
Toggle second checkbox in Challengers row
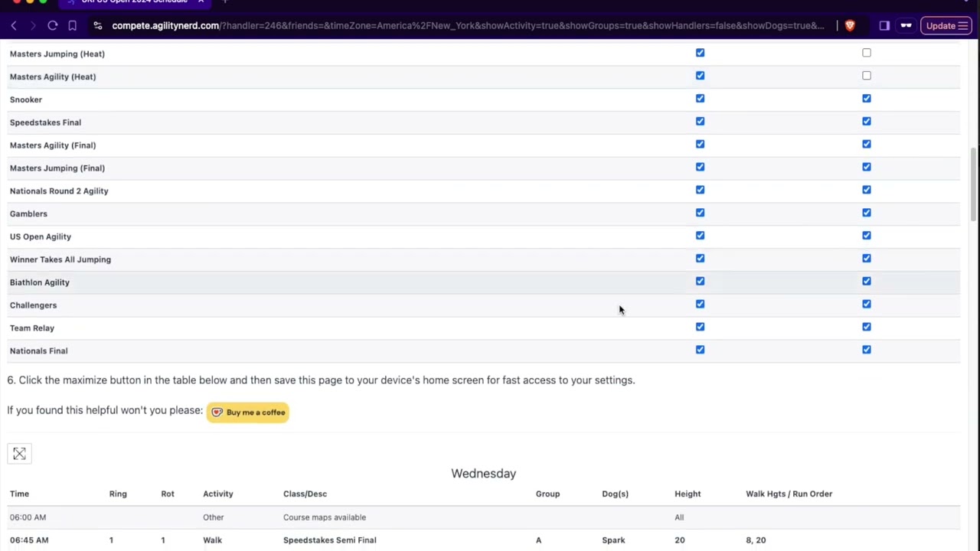867,305
